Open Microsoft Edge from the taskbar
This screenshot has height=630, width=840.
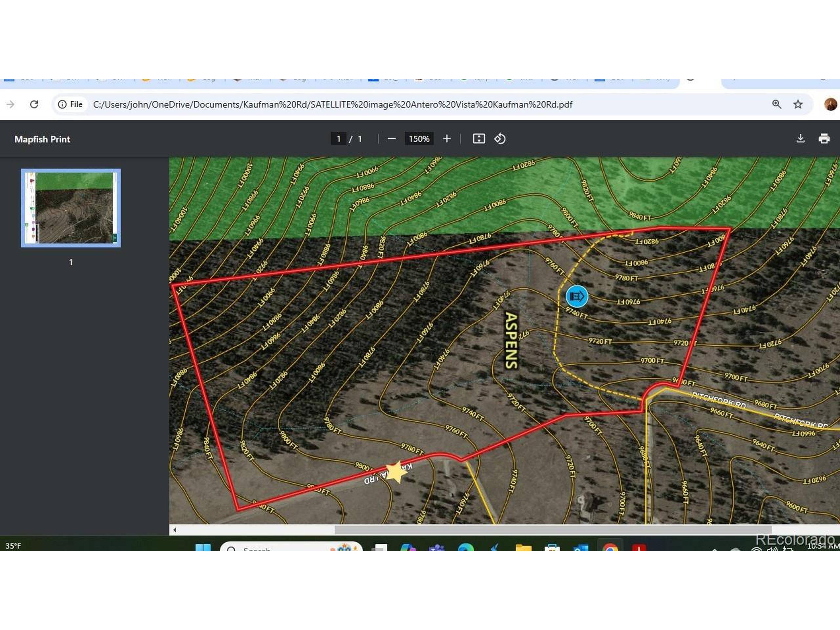click(x=466, y=548)
